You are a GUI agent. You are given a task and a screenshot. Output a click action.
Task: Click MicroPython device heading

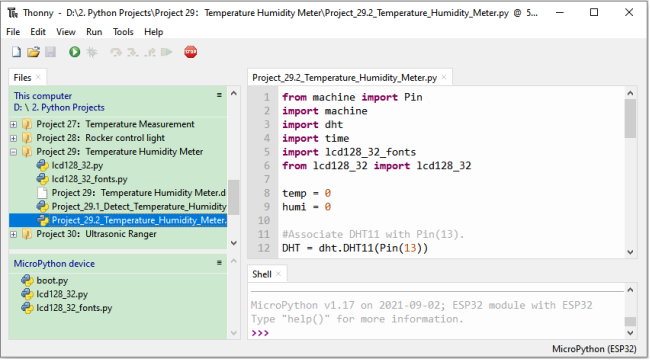(54, 264)
